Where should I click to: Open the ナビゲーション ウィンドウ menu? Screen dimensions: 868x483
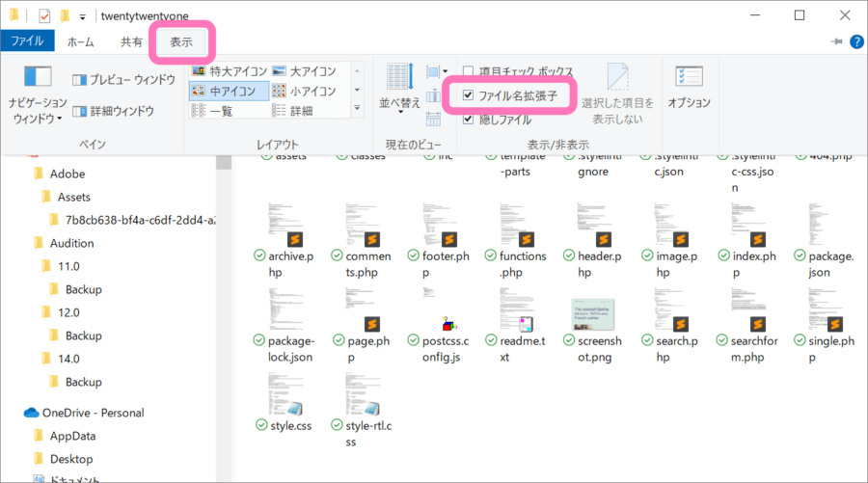pos(37,94)
